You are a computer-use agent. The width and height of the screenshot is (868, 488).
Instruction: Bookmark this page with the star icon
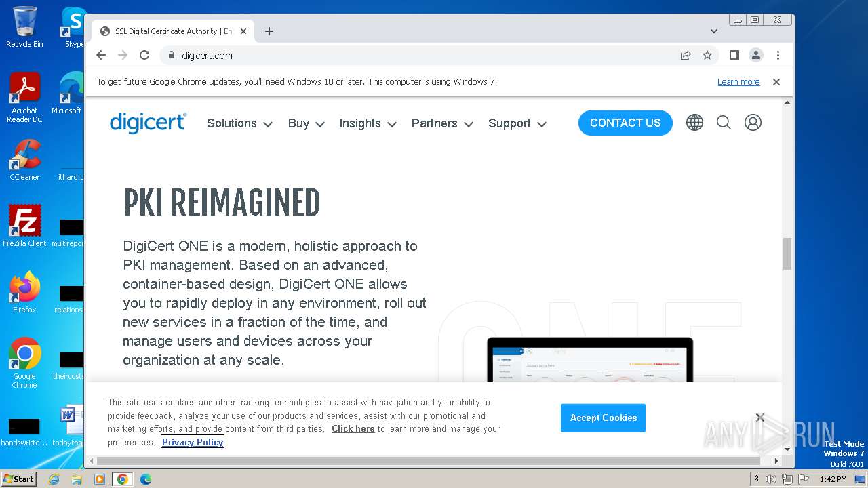tap(707, 55)
